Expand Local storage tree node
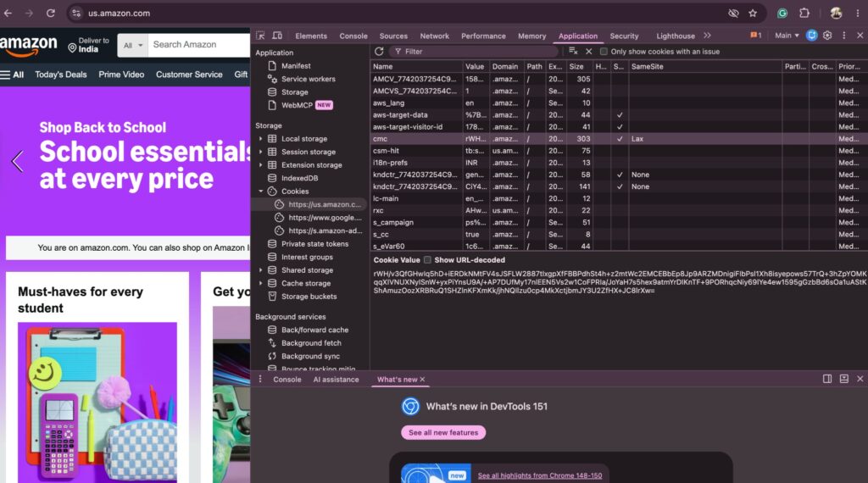This screenshot has width=868, height=483. [261, 139]
